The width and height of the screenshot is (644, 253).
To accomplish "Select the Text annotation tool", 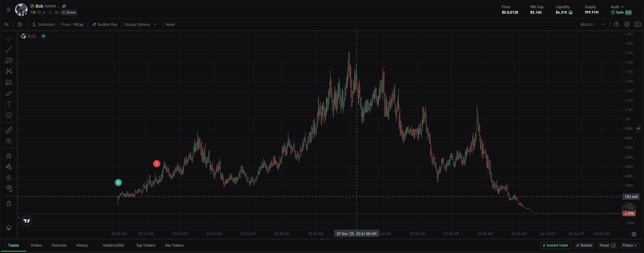I will coord(9,104).
